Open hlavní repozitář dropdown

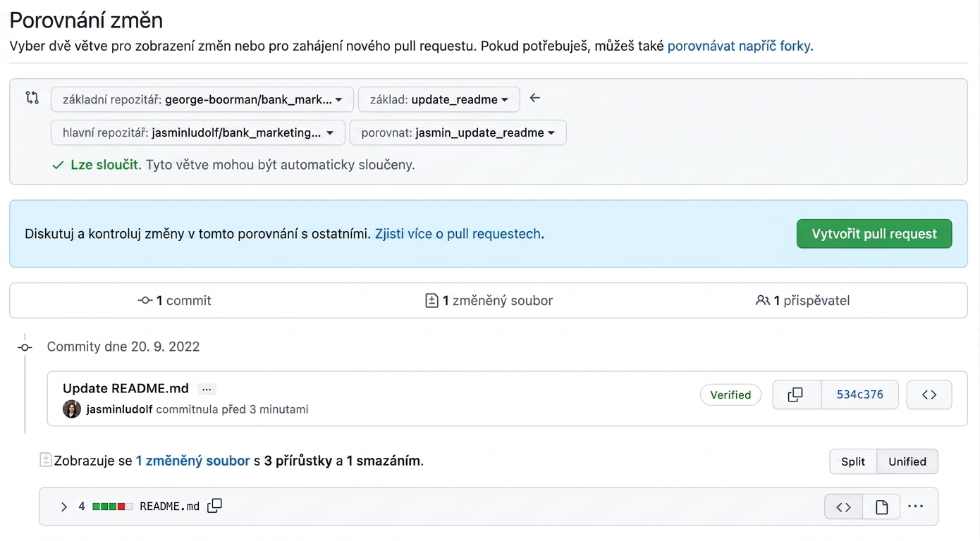198,132
